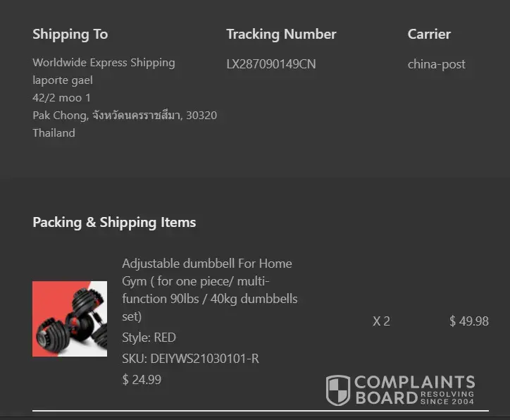
Task: Click the Pak Chong city address line
Action: [x=125, y=116]
